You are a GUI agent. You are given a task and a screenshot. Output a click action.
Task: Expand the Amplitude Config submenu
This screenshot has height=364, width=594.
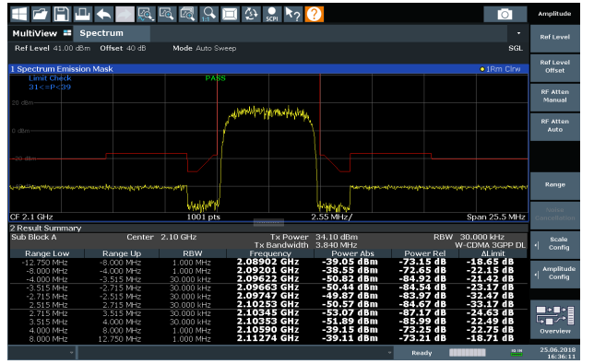[x=555, y=273]
